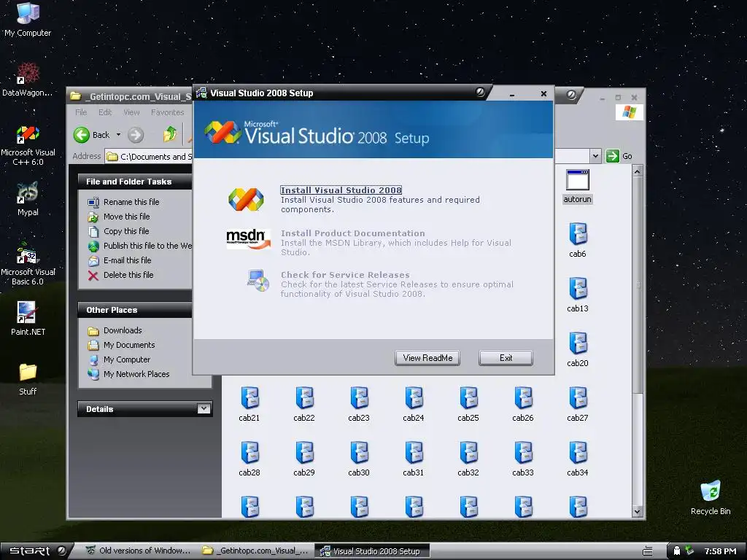Open Back history dropdown arrow
The height and width of the screenshot is (560, 747).
118,135
